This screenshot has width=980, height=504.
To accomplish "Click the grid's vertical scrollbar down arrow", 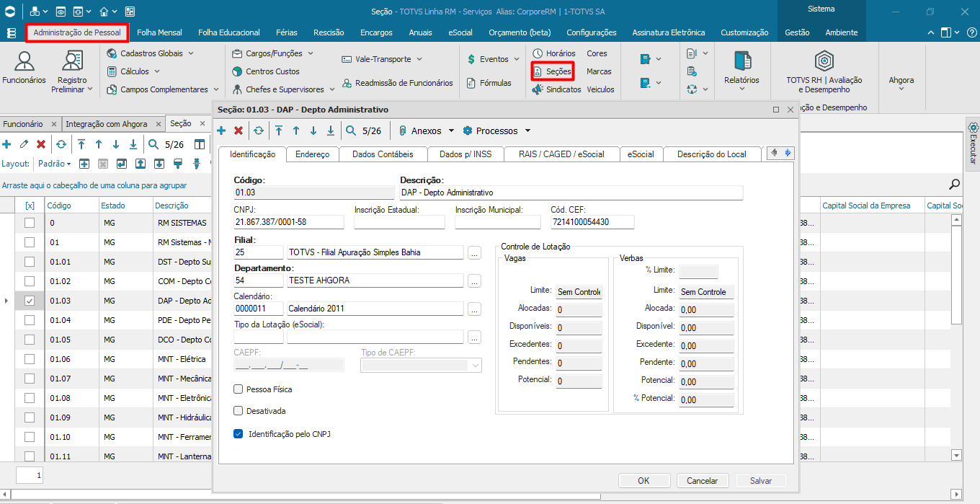I will click(x=956, y=455).
